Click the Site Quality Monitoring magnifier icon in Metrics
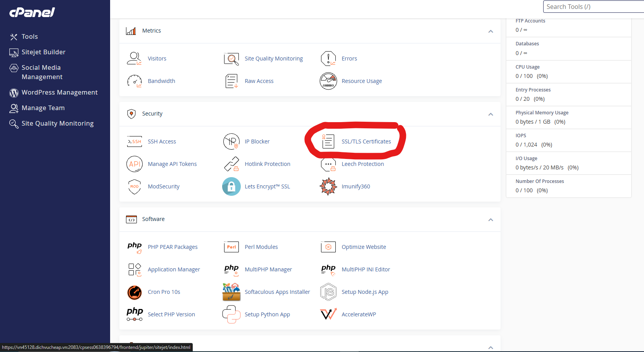This screenshot has width=644, height=352. [231, 59]
